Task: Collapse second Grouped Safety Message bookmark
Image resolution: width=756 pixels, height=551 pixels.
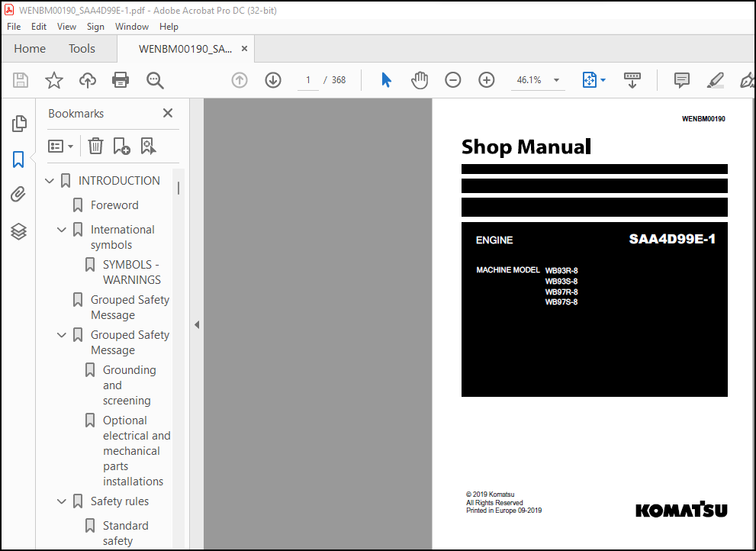Action: point(61,335)
